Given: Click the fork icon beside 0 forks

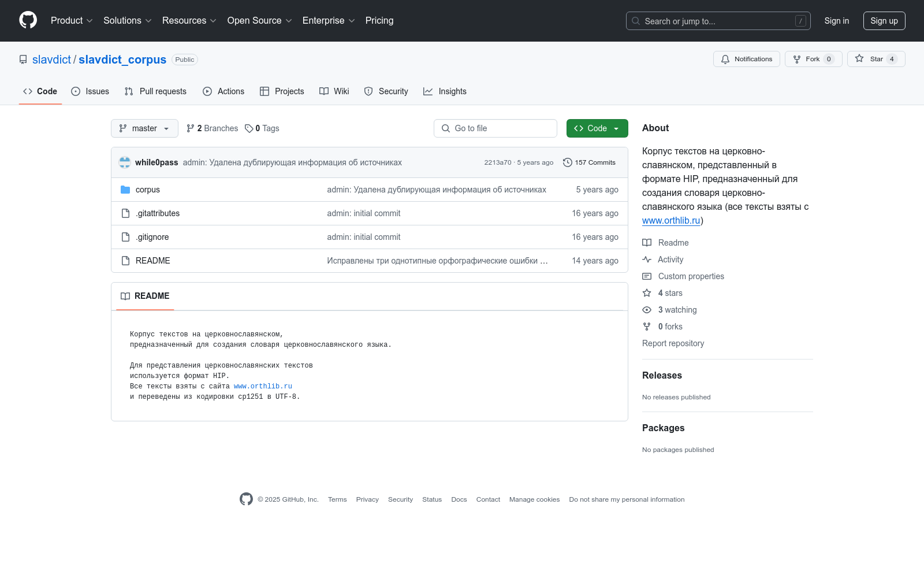Looking at the screenshot, I should [x=647, y=327].
